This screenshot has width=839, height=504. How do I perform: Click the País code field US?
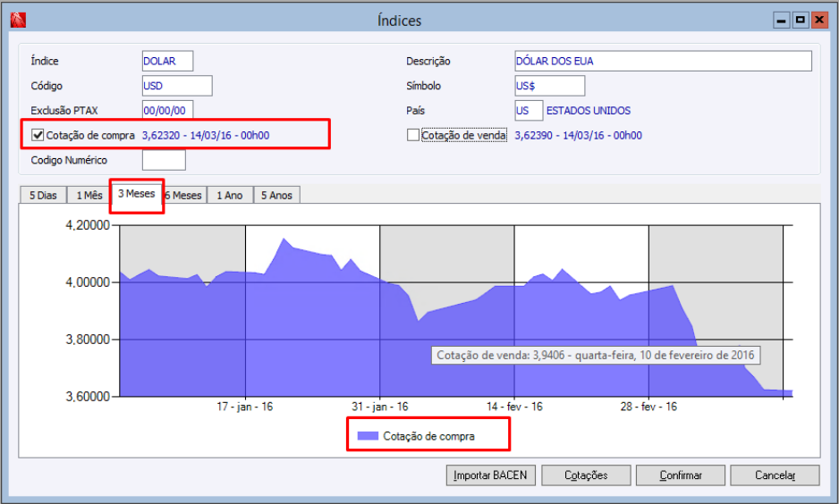pyautogui.click(x=529, y=111)
